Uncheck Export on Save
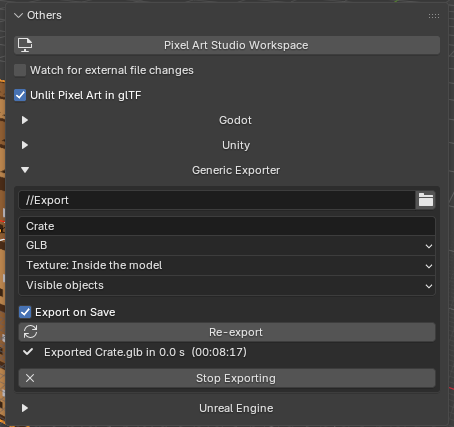This screenshot has height=427, width=454. tap(25, 312)
